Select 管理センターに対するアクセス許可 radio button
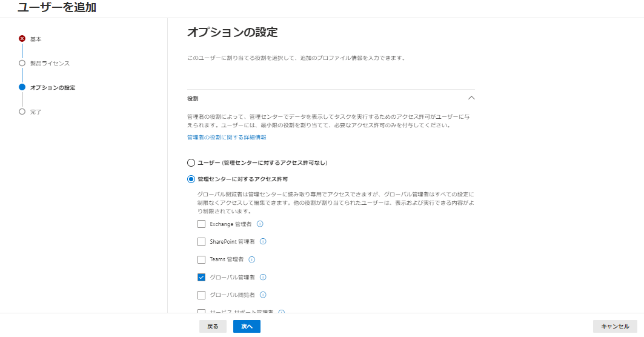This screenshot has width=644, height=337. pos(191,179)
